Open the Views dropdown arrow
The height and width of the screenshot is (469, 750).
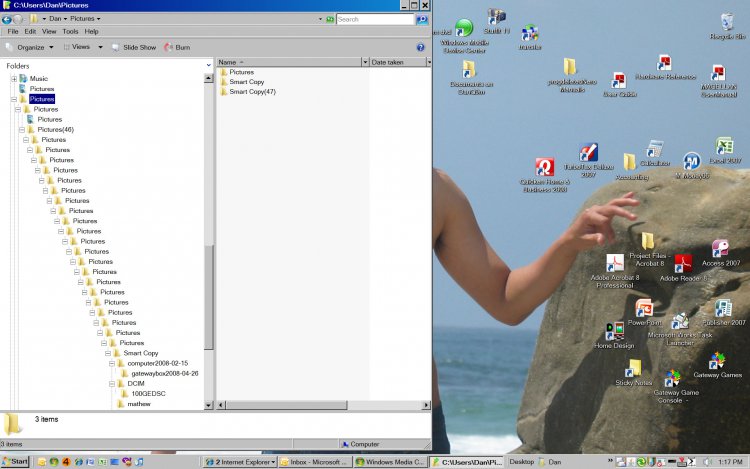(100, 47)
